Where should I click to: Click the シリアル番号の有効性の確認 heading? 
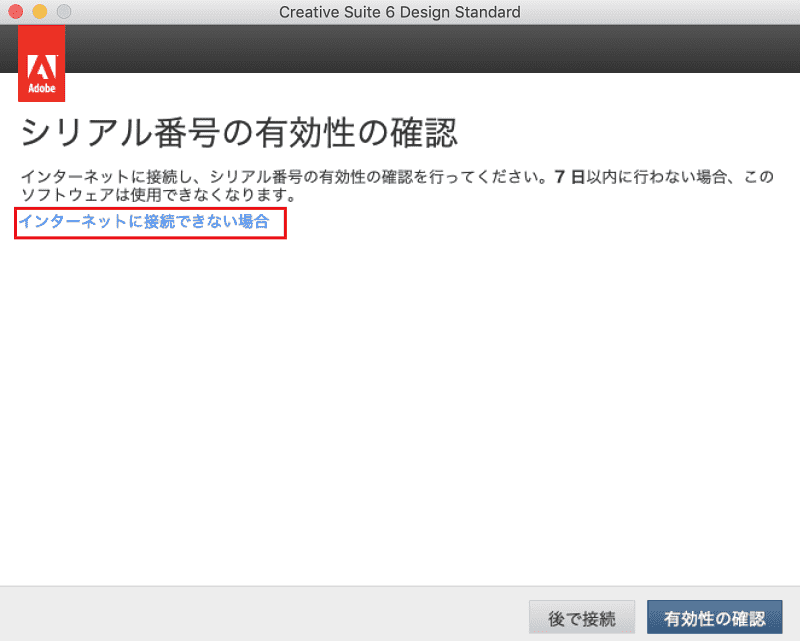click(x=239, y=133)
